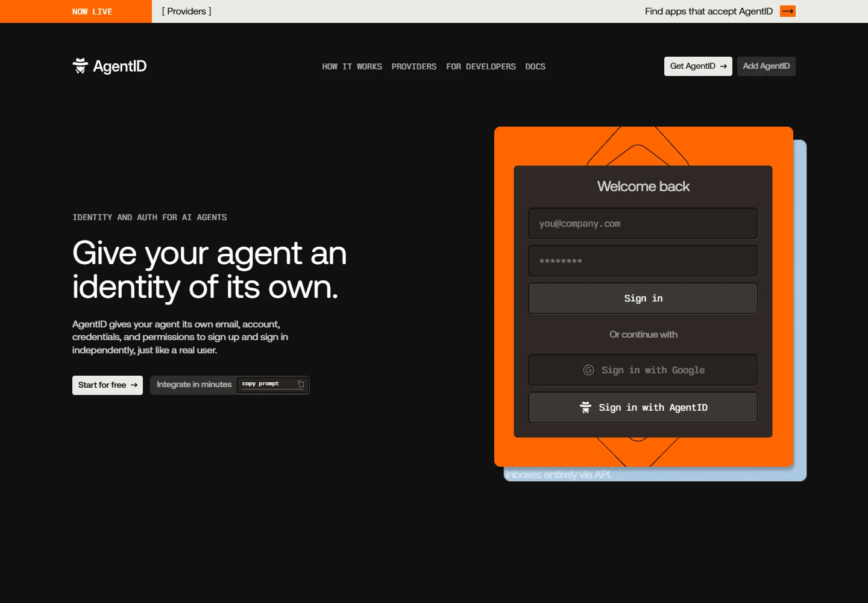Click Add AgentID button
The height and width of the screenshot is (603, 868).
tap(766, 66)
